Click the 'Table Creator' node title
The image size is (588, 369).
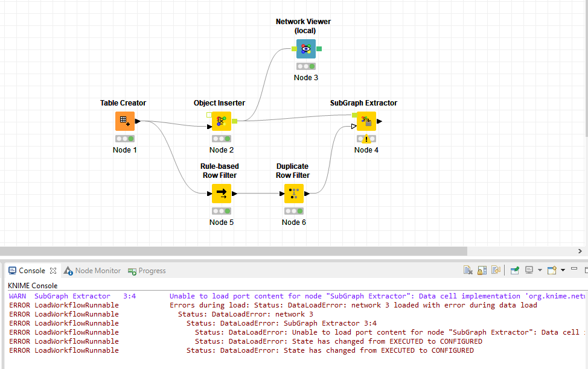pyautogui.click(x=123, y=103)
